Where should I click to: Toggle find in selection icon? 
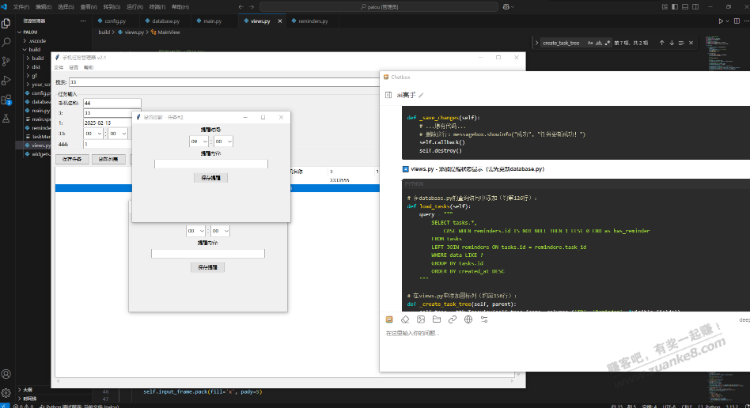click(681, 43)
